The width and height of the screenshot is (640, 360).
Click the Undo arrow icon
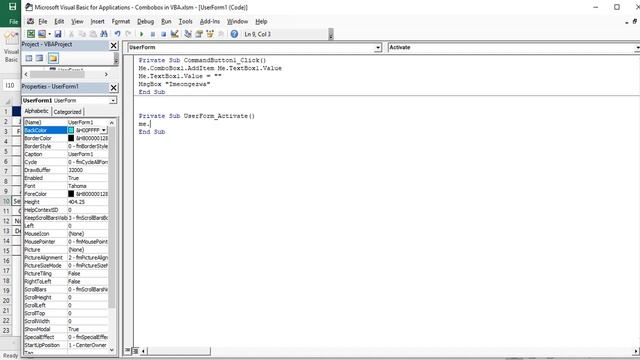point(118,34)
